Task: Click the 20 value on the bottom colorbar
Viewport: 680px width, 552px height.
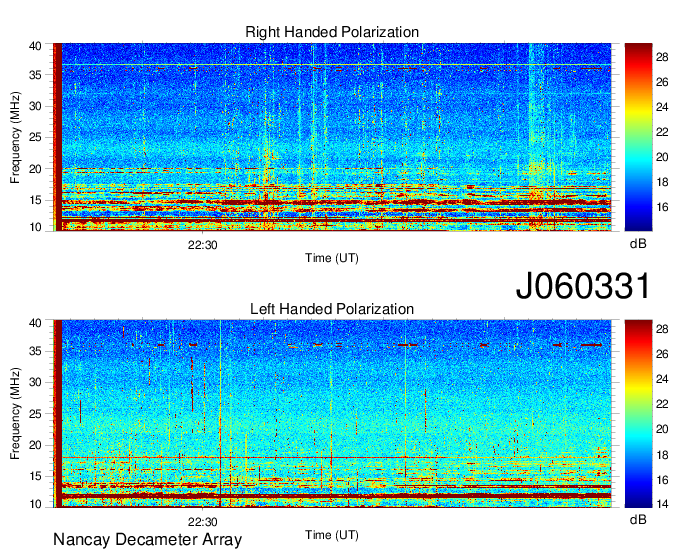Action: (662, 429)
